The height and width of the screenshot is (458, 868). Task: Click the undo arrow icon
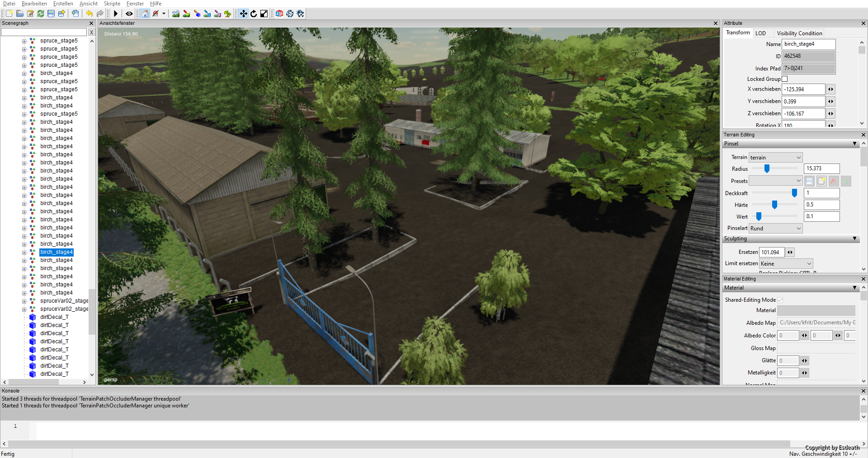point(89,14)
